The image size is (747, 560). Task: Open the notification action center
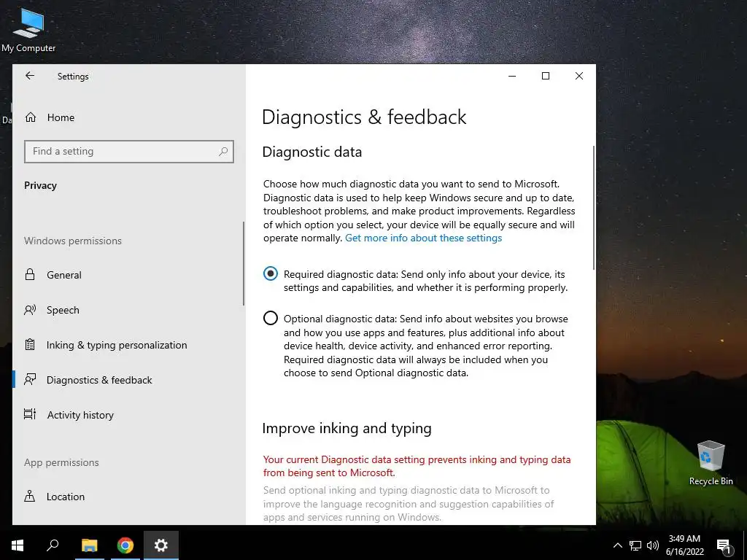point(724,546)
